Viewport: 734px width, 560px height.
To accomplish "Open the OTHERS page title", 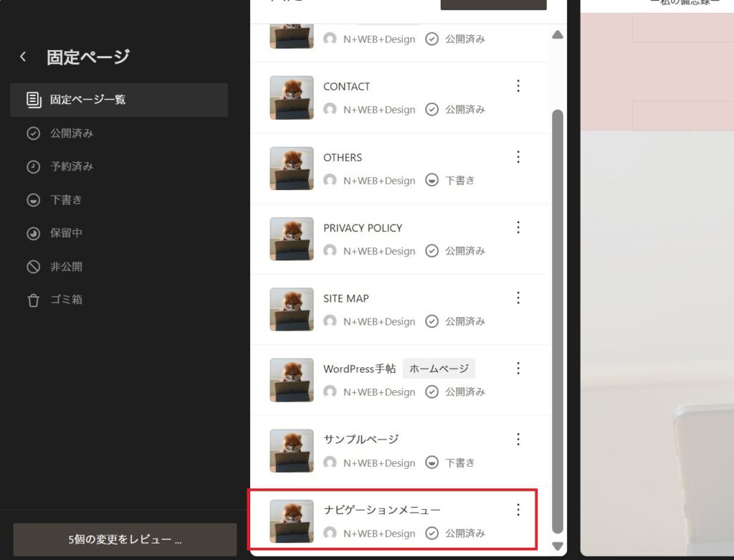I will click(343, 157).
